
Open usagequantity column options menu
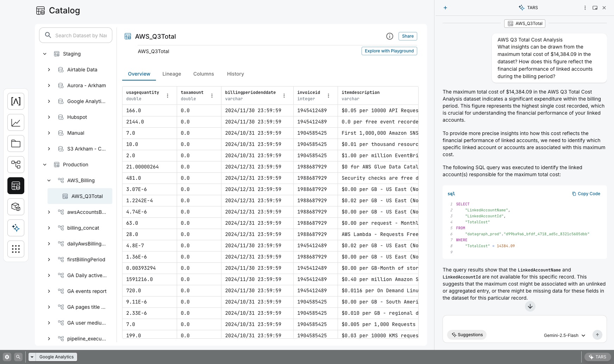click(x=168, y=96)
